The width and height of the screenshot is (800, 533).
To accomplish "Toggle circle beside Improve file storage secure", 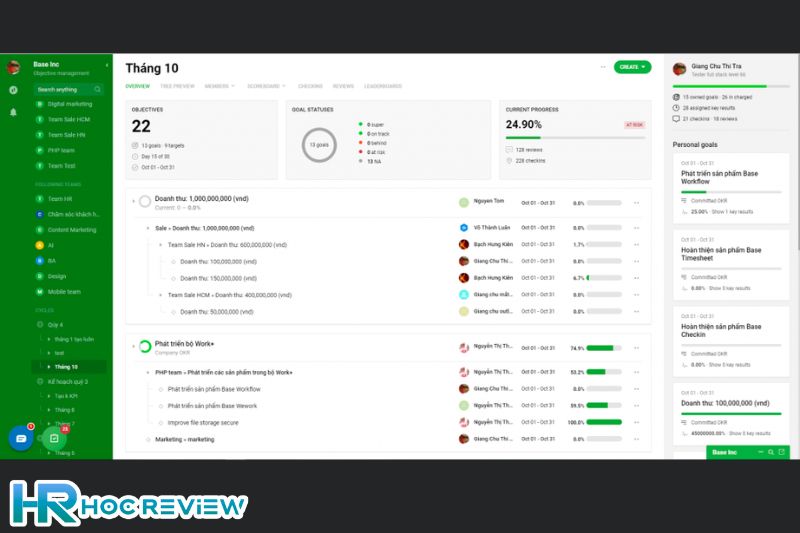I will tap(161, 423).
